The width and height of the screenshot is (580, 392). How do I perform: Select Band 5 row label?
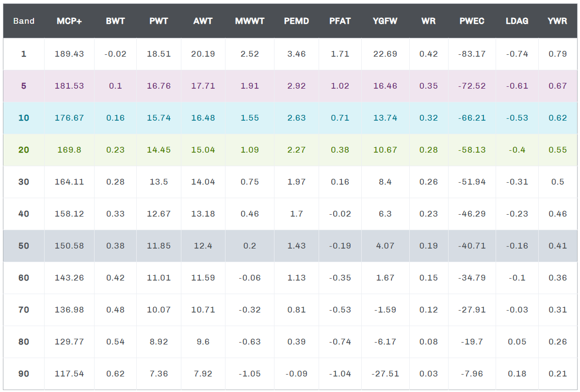pos(24,86)
